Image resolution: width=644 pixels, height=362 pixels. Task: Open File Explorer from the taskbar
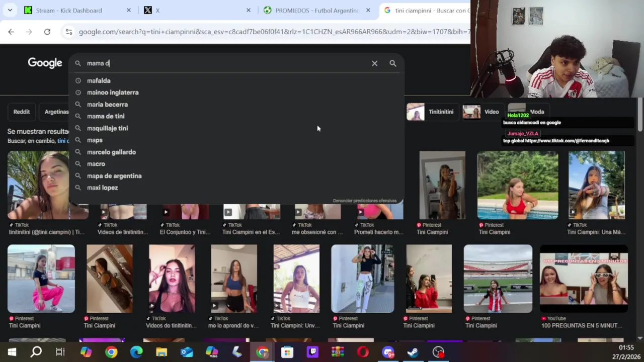pos(162,352)
